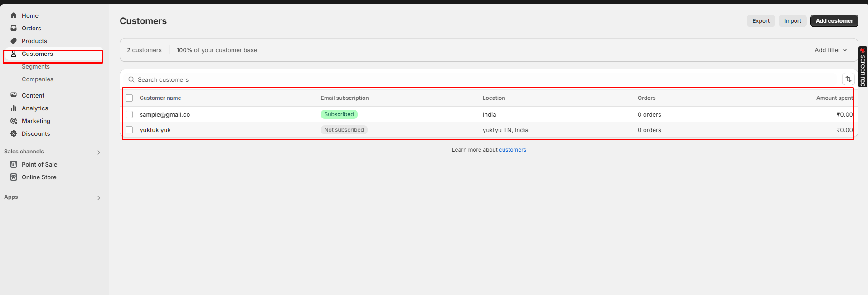Click the 100% of your customer base text

click(x=217, y=50)
